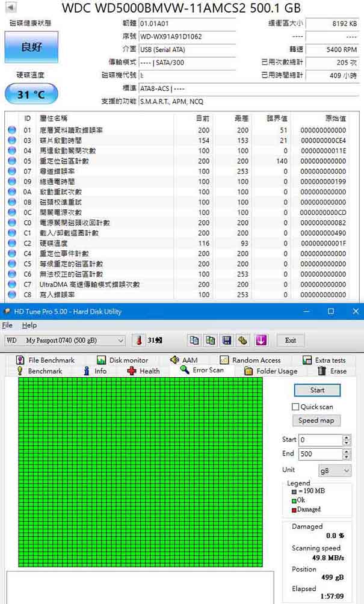Screen dimensions: 364x604
Task: Click the blue Info icon
Action: click(87, 371)
